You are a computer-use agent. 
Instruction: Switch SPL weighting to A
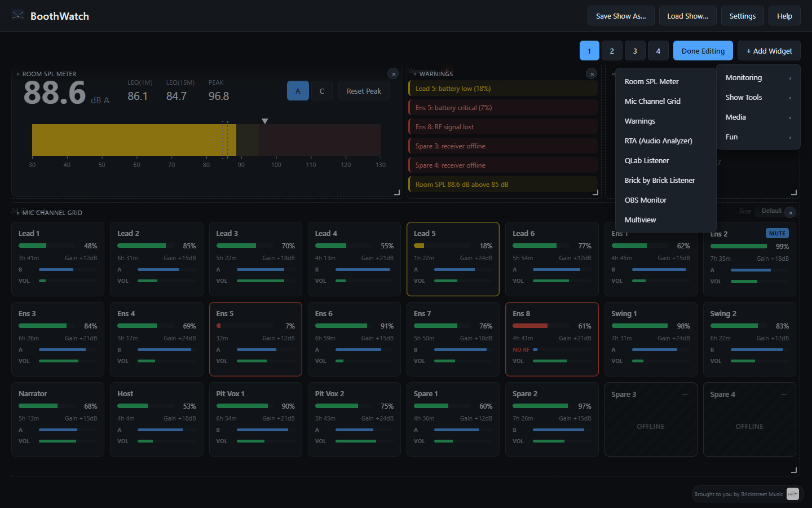(298, 91)
